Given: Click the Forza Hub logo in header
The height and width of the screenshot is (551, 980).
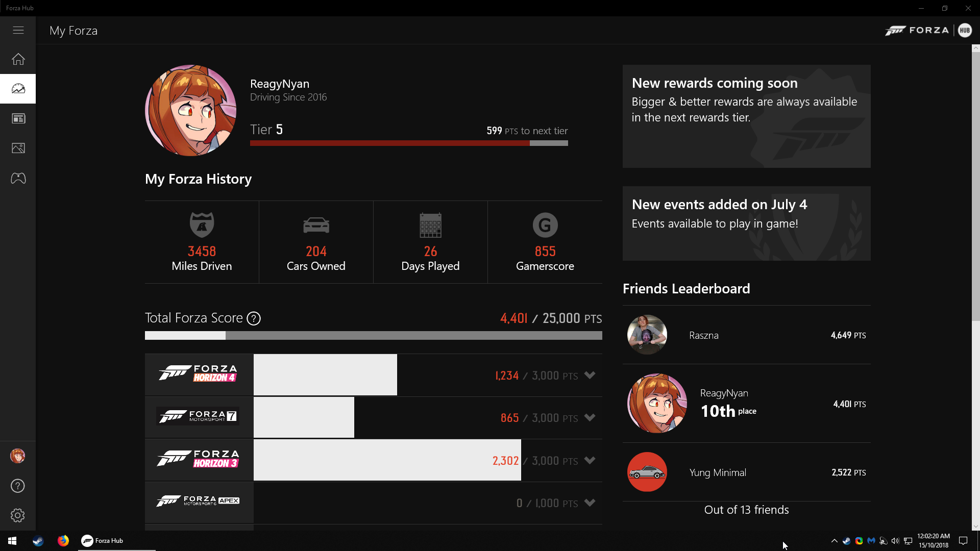Looking at the screenshot, I should tap(928, 31).
